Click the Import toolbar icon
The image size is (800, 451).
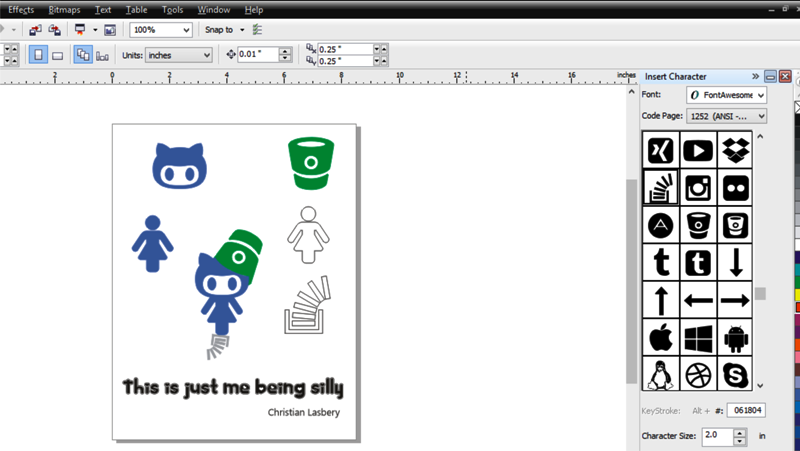pyautogui.click(x=35, y=30)
